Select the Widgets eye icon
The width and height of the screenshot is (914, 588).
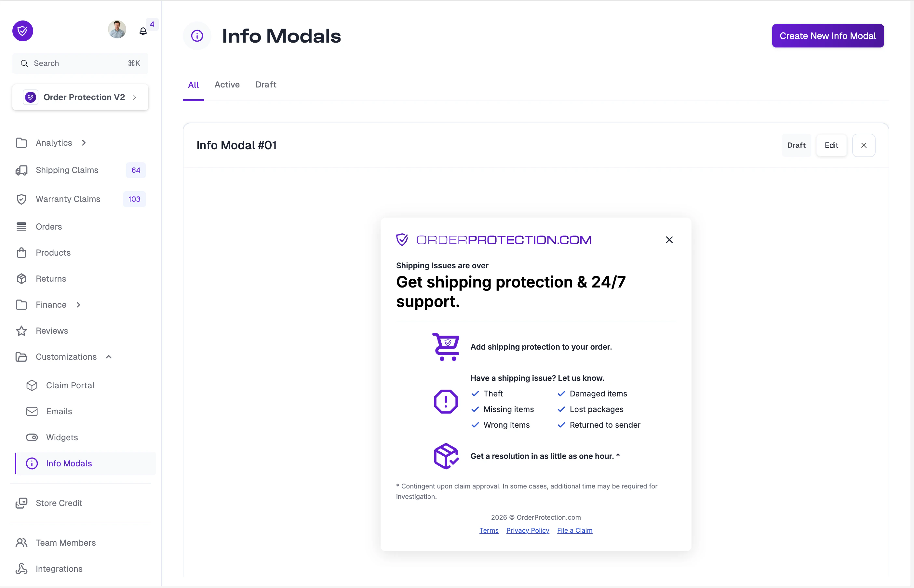(x=32, y=437)
